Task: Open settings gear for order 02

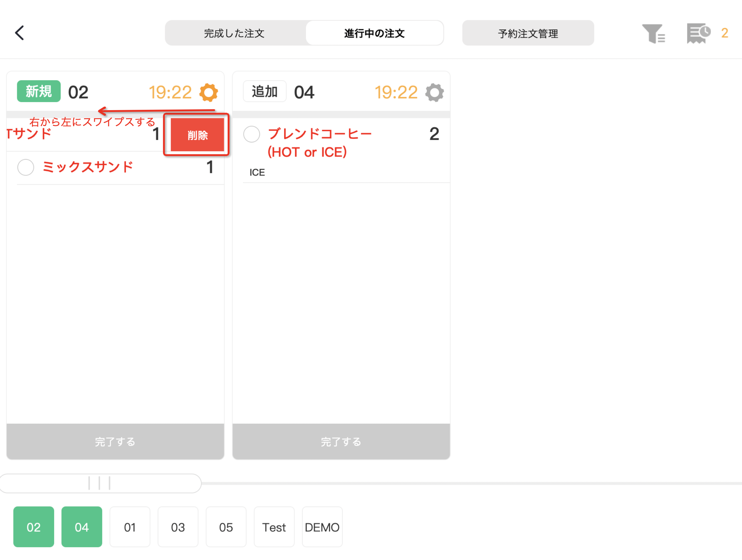Action: [x=209, y=92]
